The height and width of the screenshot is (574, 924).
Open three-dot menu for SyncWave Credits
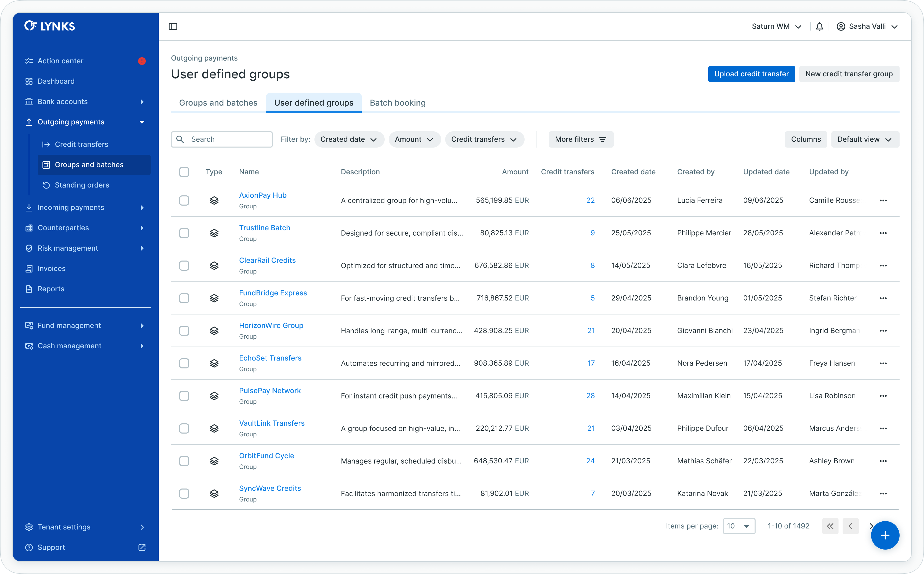[883, 494]
